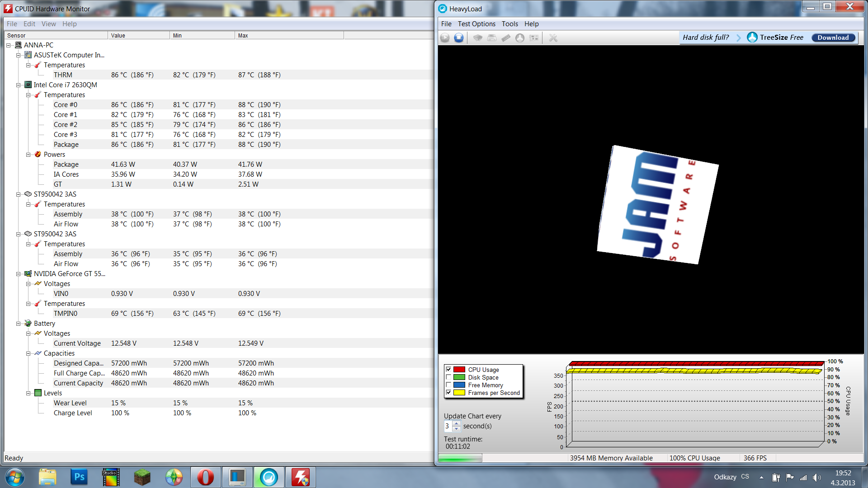
Task: Toggle the memory stick test icon
Action: point(506,38)
